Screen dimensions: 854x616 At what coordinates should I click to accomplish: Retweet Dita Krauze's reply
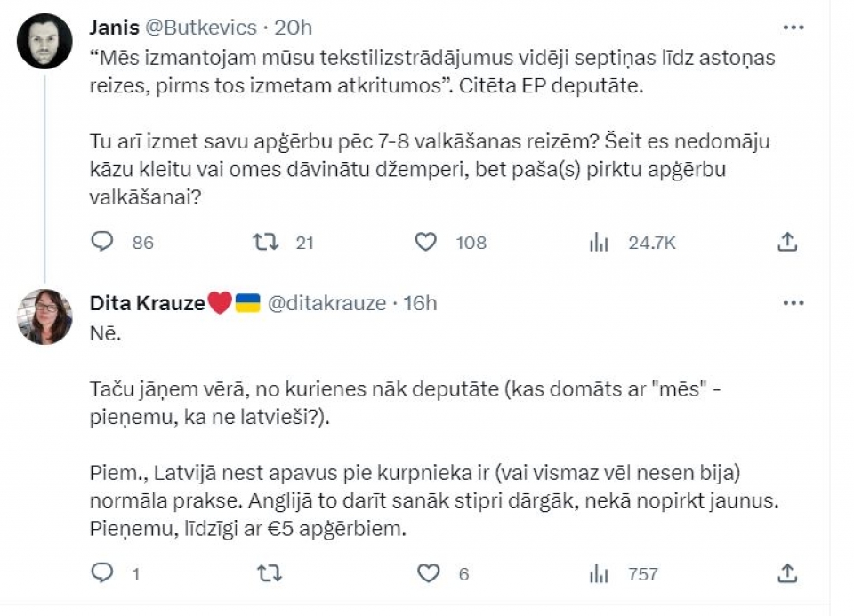pyautogui.click(x=269, y=573)
